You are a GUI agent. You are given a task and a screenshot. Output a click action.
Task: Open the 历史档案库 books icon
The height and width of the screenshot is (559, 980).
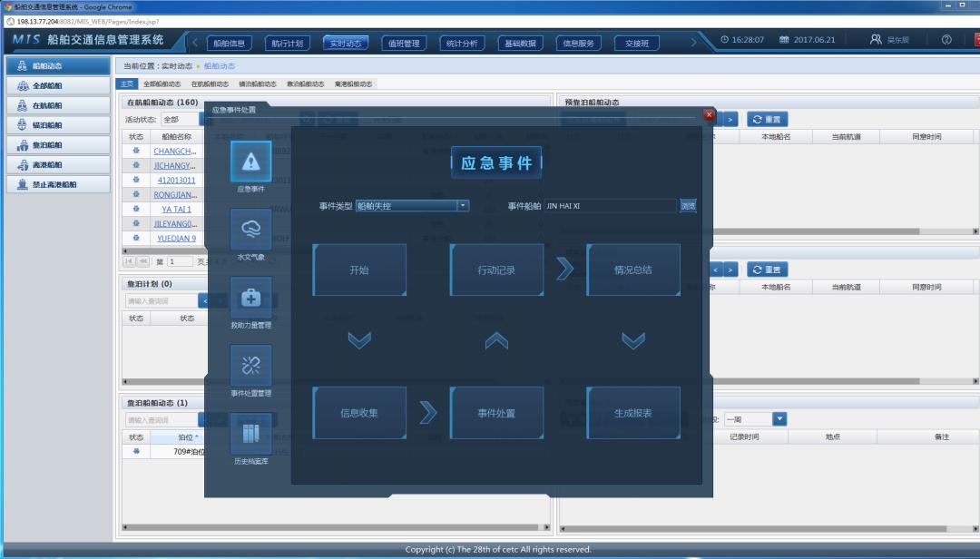click(x=250, y=434)
